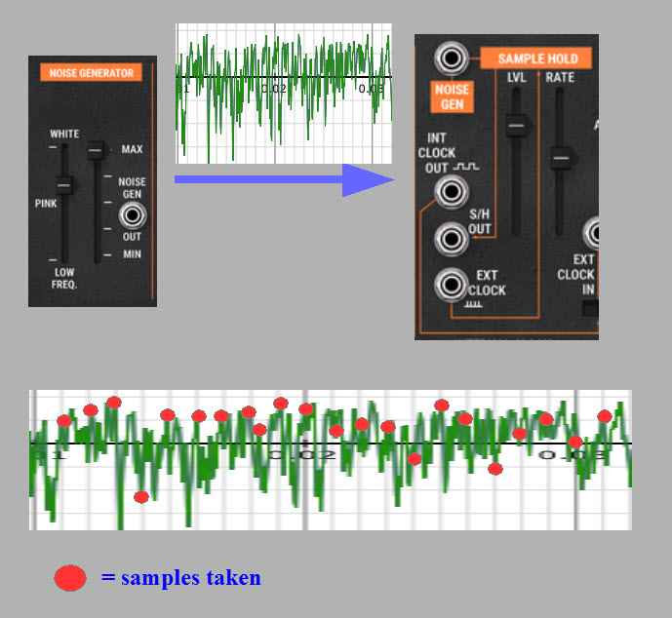Click the partially visible jack above EXT CLOCK IN

coord(591,233)
